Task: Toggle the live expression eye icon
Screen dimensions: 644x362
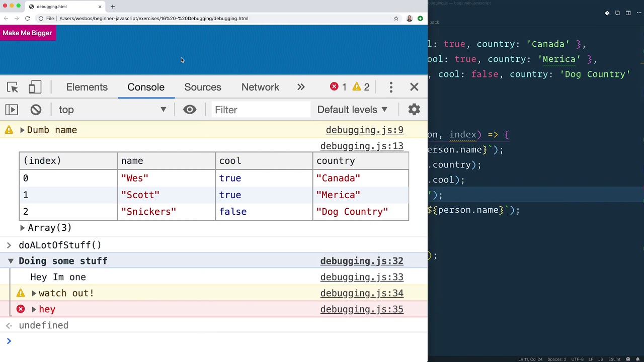Action: click(x=190, y=110)
